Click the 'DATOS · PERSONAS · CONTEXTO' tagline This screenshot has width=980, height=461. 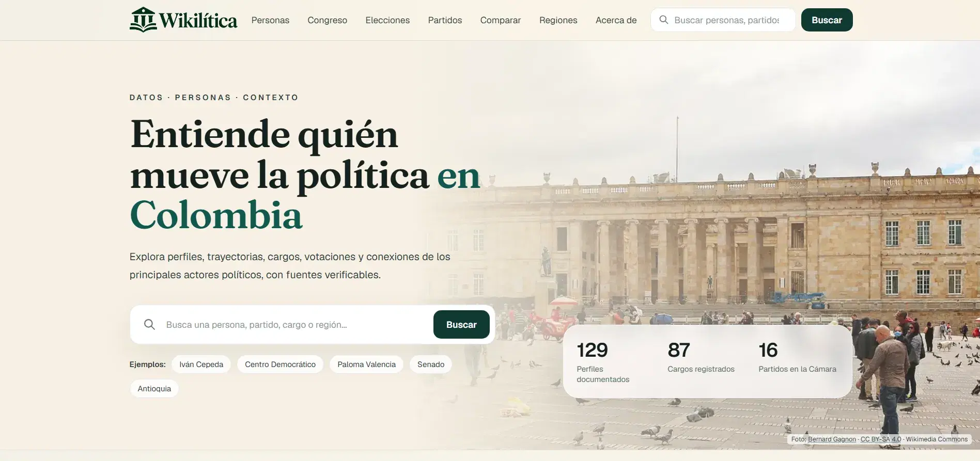(x=214, y=98)
